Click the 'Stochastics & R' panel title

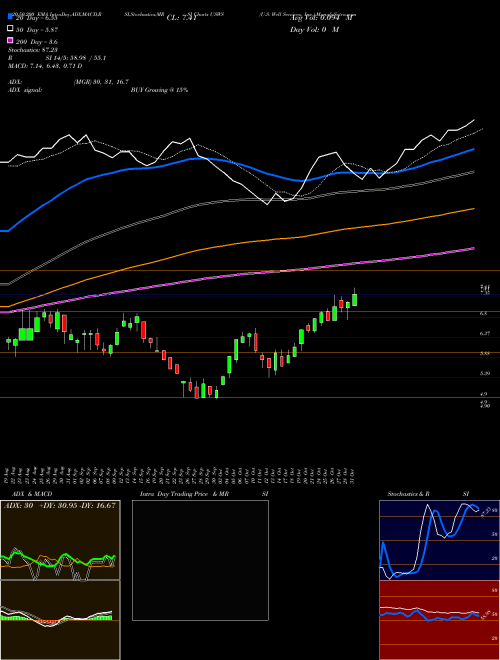(x=408, y=494)
